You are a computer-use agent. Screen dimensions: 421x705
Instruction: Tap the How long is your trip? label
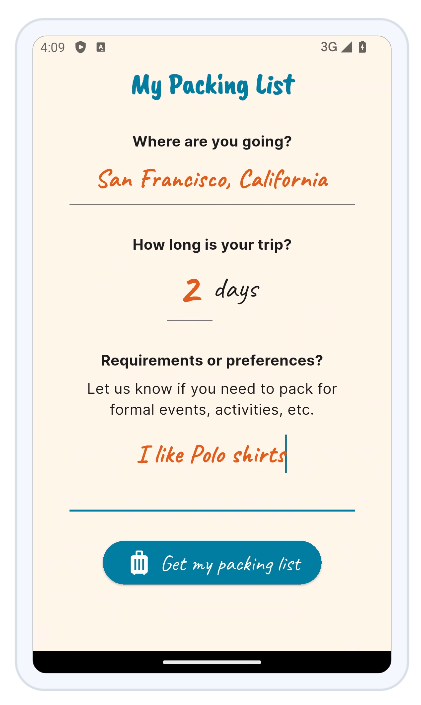point(212,245)
